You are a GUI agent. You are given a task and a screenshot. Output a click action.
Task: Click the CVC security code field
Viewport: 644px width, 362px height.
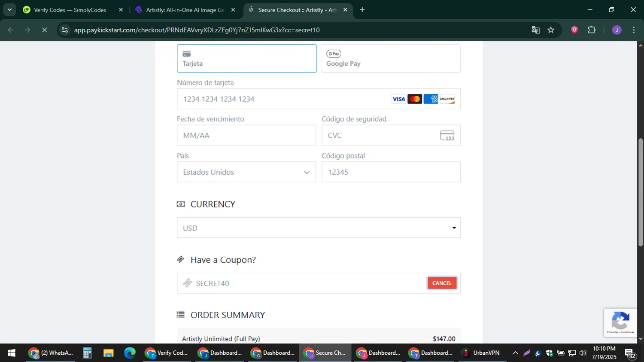391,135
